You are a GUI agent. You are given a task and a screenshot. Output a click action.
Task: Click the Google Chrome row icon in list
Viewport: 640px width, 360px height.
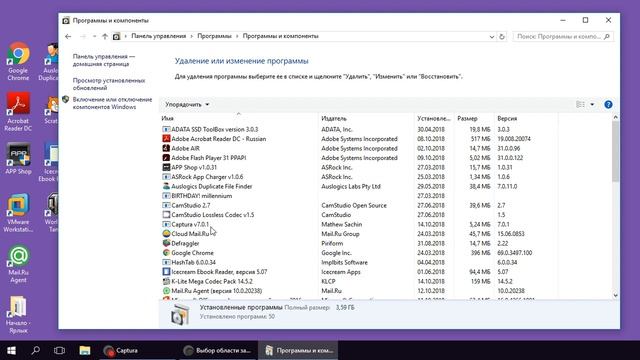pyautogui.click(x=166, y=253)
